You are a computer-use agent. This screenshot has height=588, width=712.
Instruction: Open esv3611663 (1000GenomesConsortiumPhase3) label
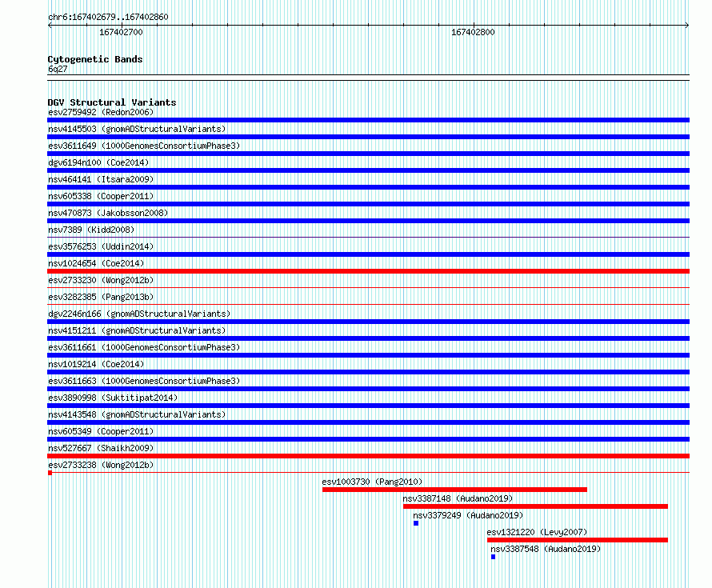(144, 381)
